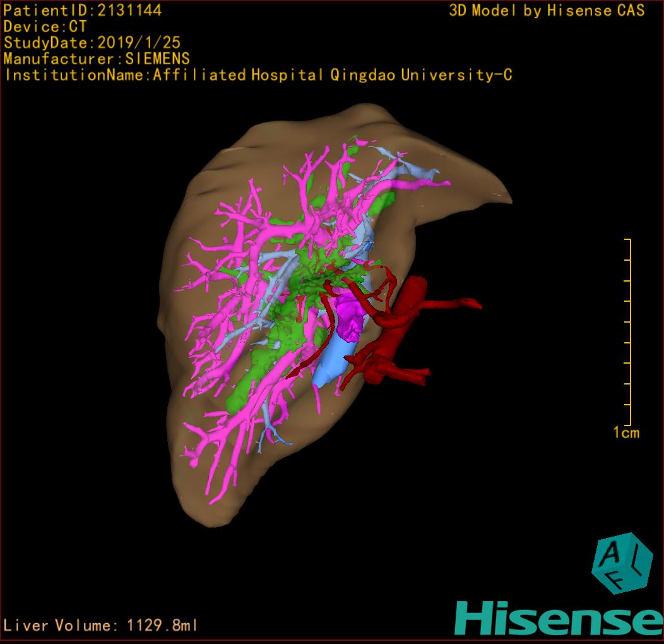Click the Manufacturer:SIEMENS label
The image size is (664, 644).
coord(97,59)
